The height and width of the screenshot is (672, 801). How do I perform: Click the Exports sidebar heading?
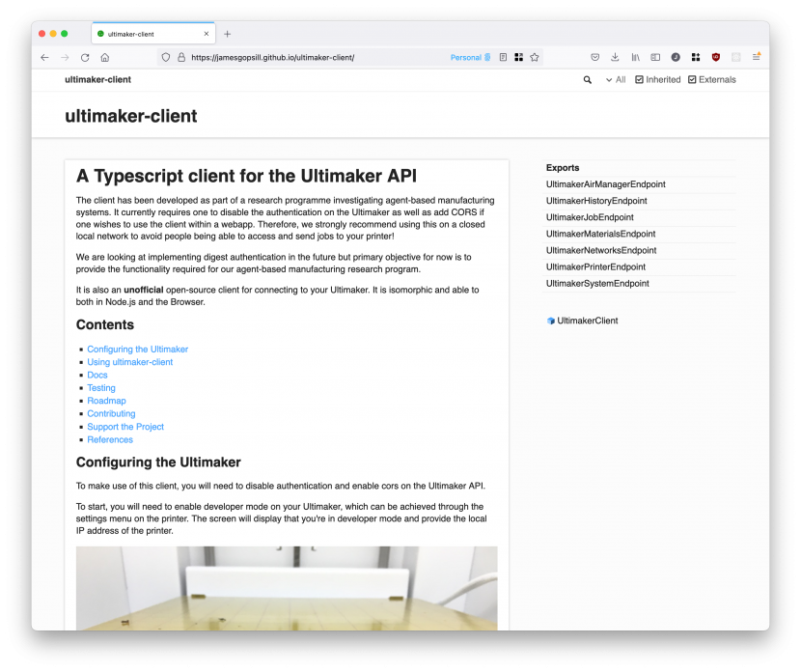563,168
